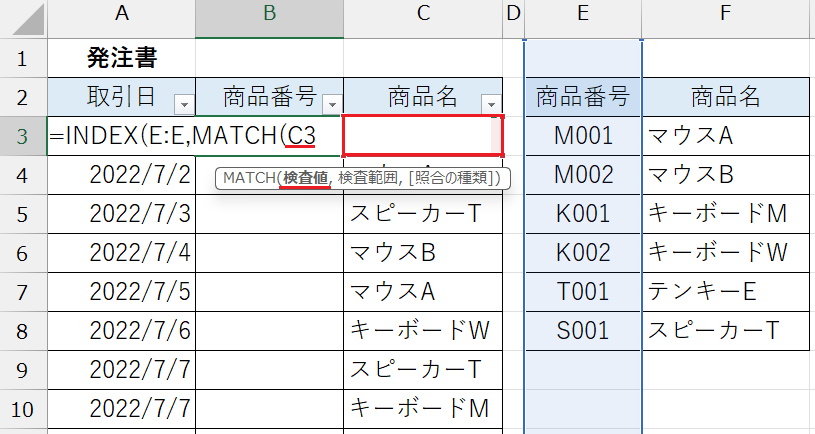The image size is (815, 434).
Task: Select マウスA in column F
Action: click(x=726, y=136)
